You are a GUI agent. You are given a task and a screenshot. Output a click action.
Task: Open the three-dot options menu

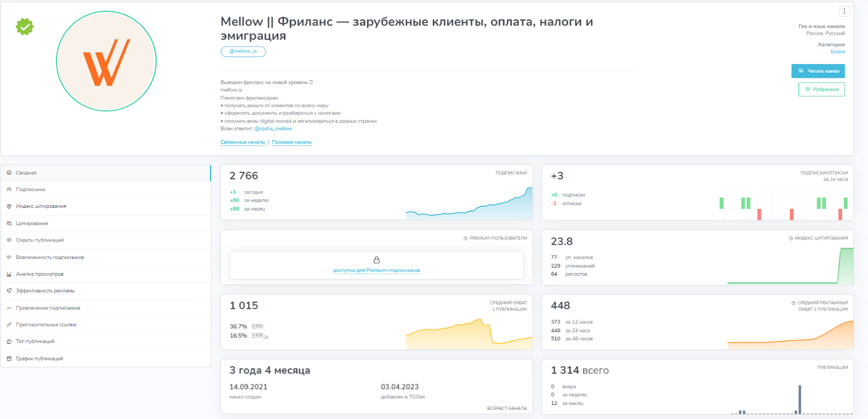click(x=844, y=11)
